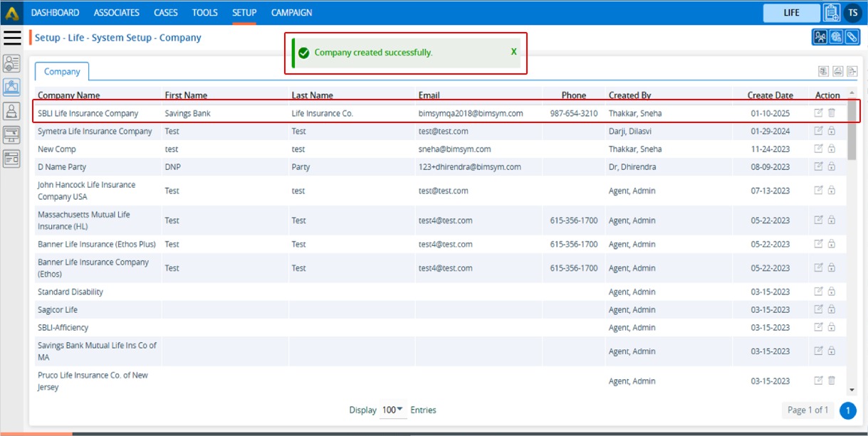Click the table's vertical scrollbar down arrow
The image size is (868, 436).
point(852,390)
